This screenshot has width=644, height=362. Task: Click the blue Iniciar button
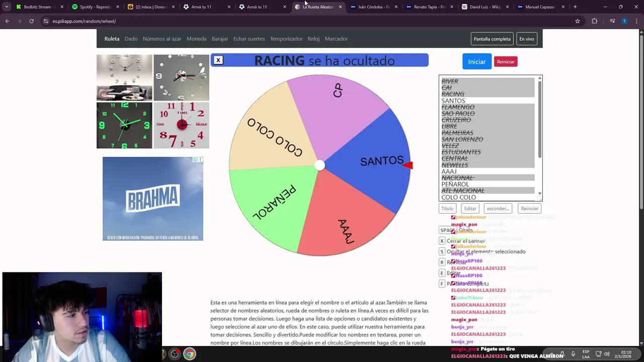coord(476,61)
